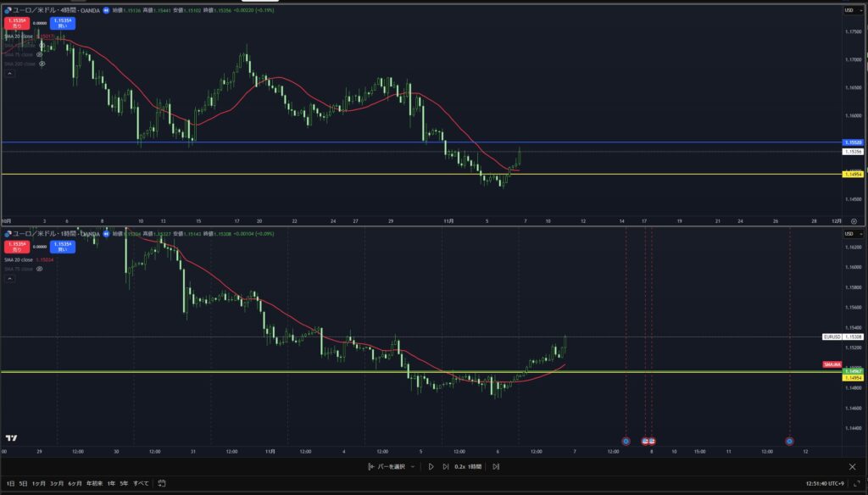Click the blue event marker before date 8

point(626,441)
